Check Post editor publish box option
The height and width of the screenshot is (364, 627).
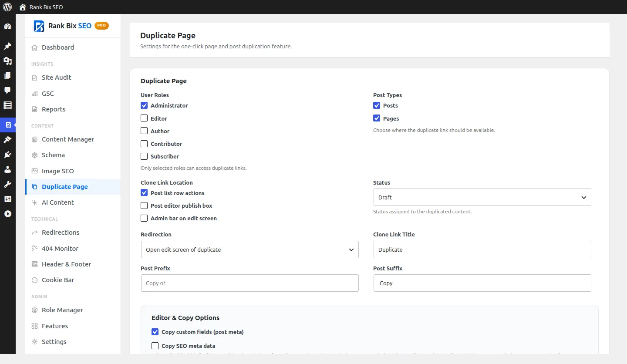(x=144, y=205)
